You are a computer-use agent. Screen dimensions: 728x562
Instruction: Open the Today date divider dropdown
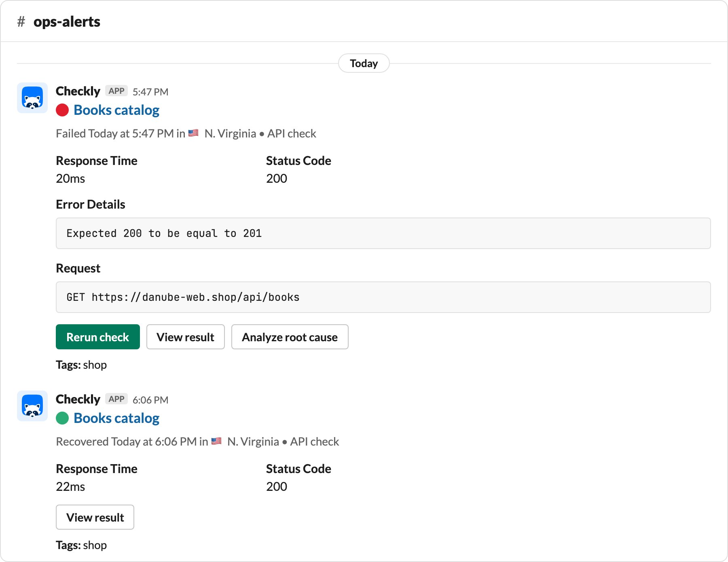tap(364, 63)
